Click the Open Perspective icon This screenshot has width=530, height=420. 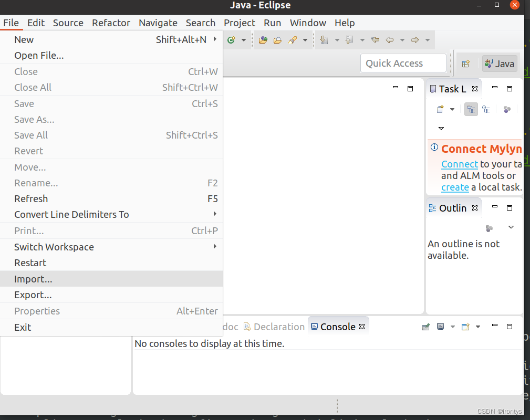pyautogui.click(x=466, y=64)
